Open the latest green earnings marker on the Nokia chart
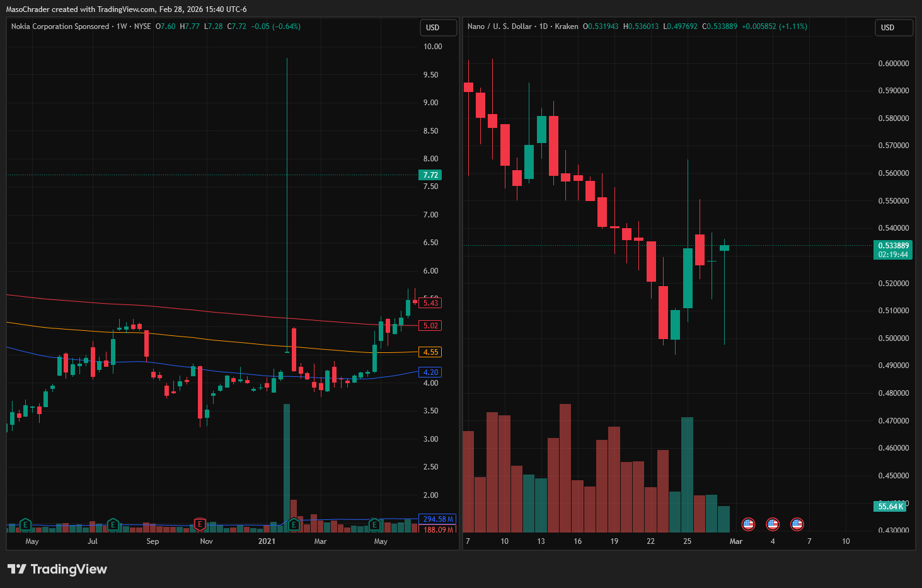 (374, 524)
